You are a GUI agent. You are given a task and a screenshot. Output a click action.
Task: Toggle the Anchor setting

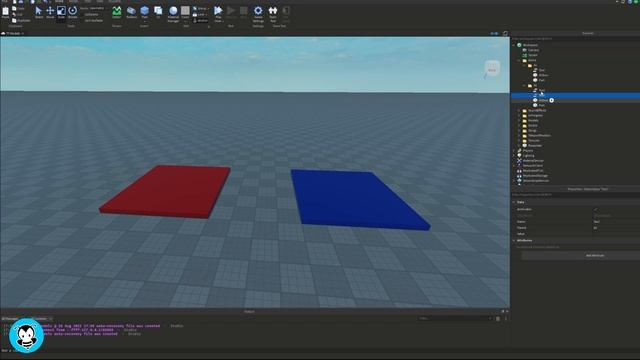pyautogui.click(x=201, y=20)
